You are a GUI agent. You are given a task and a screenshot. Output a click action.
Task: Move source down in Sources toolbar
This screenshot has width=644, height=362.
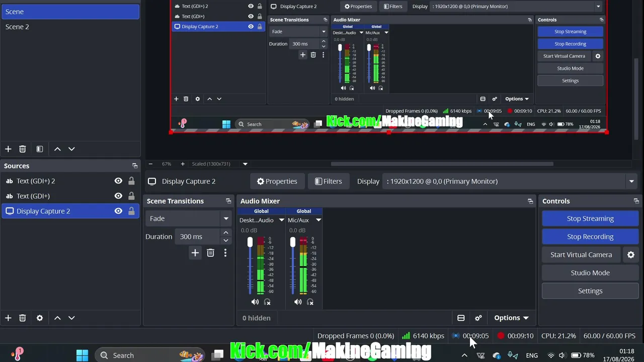tap(71, 318)
